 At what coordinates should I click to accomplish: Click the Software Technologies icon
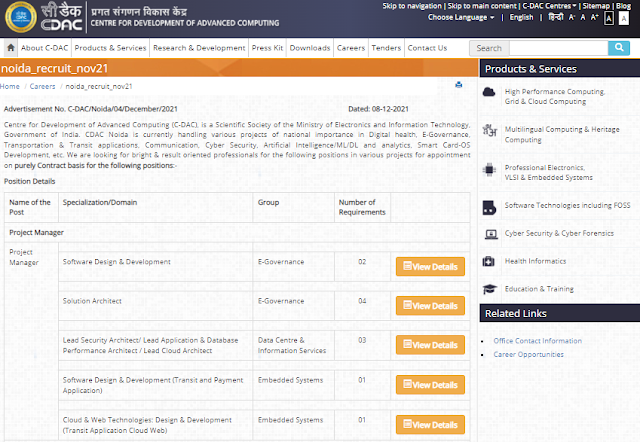pos(489,207)
